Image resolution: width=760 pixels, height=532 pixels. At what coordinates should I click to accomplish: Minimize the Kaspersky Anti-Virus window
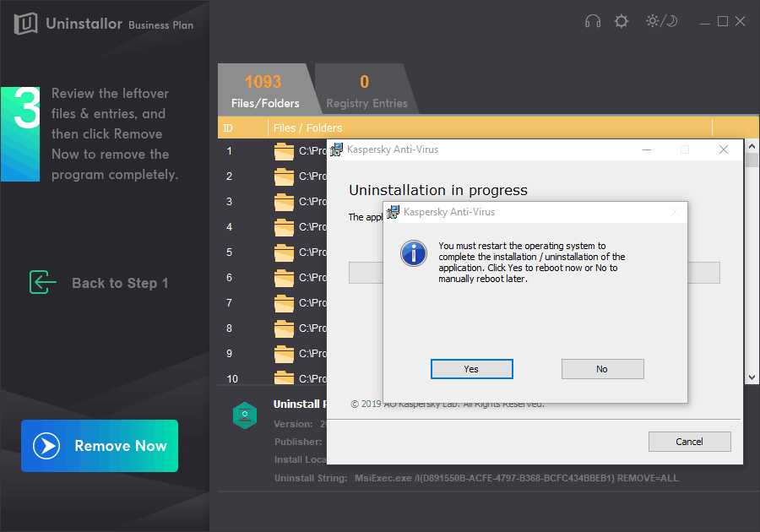pyautogui.click(x=647, y=149)
